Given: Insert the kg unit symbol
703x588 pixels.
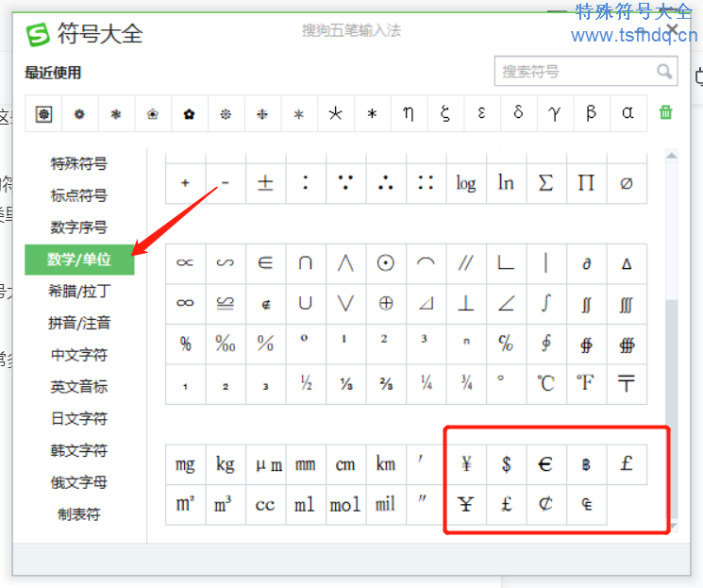Looking at the screenshot, I should point(226,464).
